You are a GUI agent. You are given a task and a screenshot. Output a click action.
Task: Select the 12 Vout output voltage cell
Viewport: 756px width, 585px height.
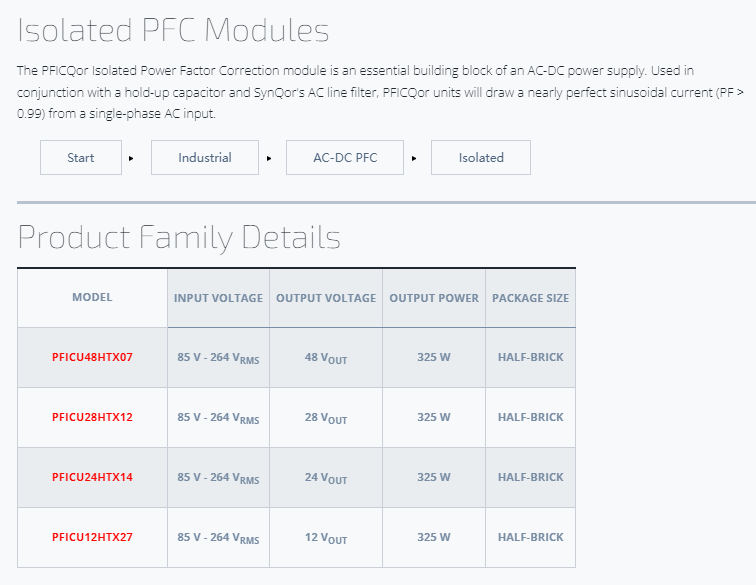tap(326, 538)
